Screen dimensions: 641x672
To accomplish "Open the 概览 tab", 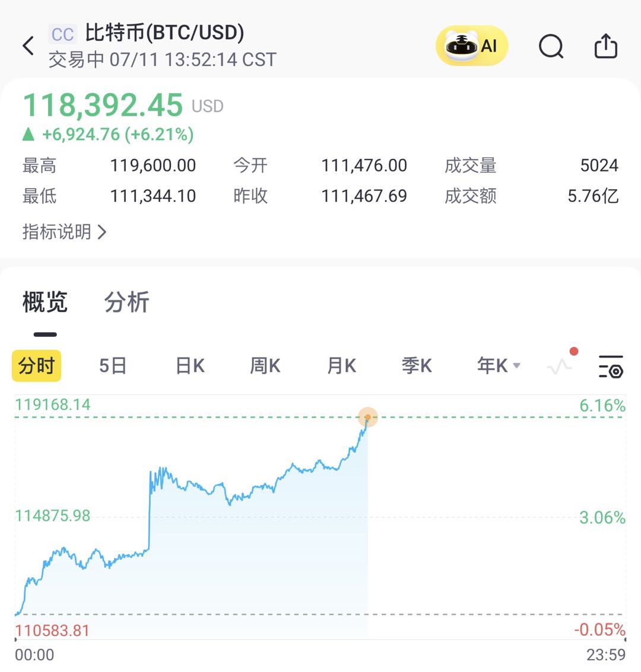I will (45, 302).
